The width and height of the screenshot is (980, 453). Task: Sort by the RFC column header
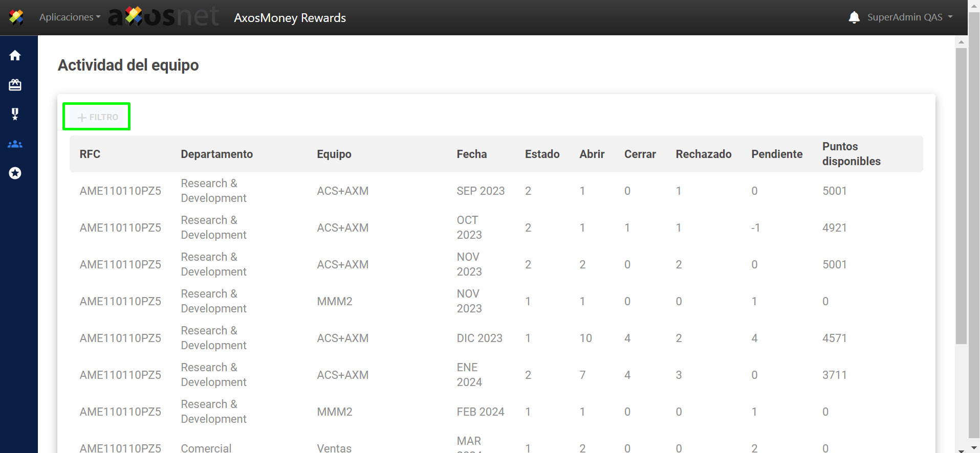90,154
